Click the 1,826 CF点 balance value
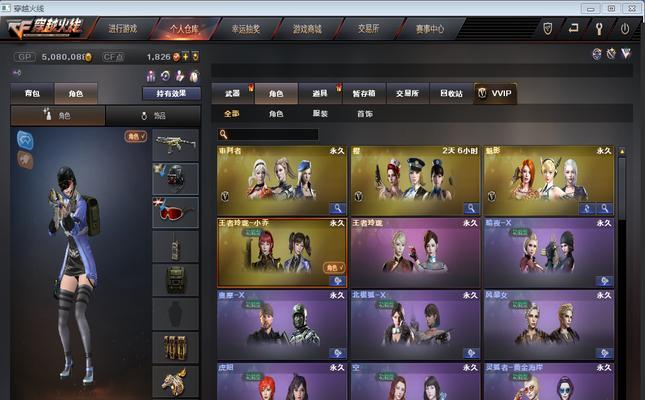645x400 pixels. coord(158,57)
